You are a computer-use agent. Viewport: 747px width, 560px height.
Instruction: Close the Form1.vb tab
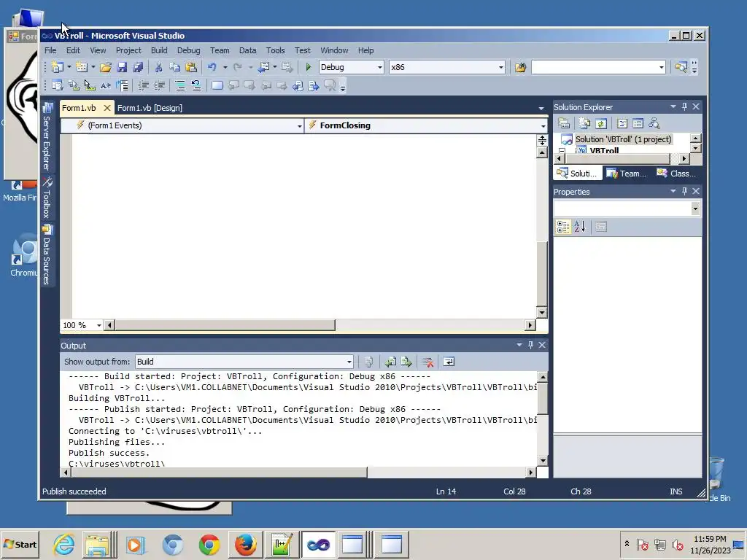(x=107, y=108)
